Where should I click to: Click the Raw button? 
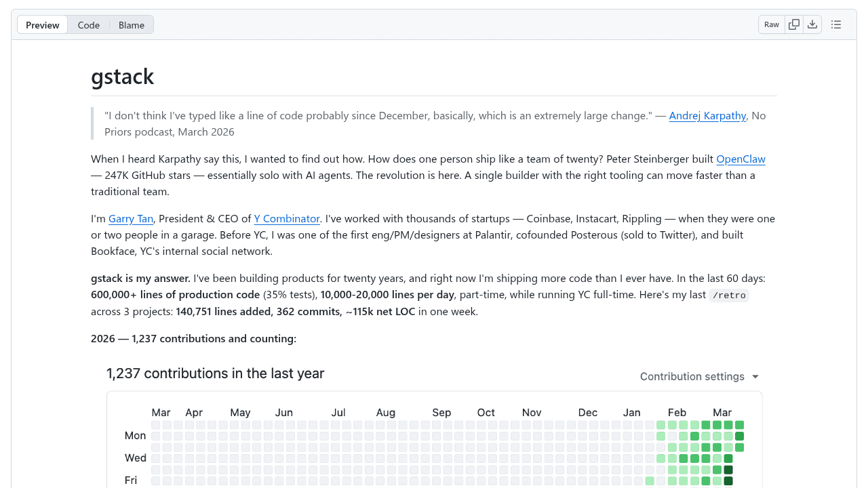coord(772,24)
